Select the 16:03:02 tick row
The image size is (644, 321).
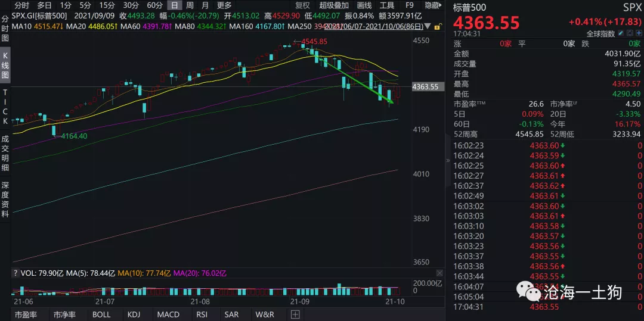pos(547,206)
